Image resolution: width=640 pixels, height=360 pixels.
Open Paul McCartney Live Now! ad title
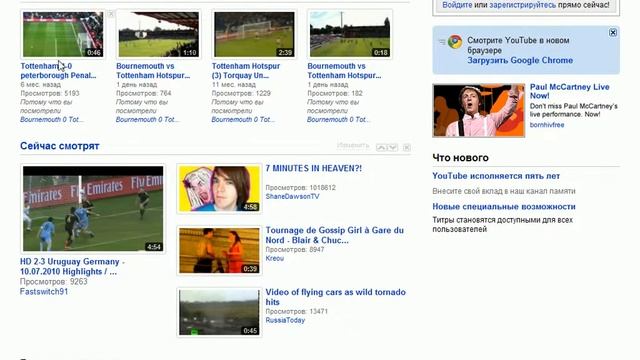point(569,91)
